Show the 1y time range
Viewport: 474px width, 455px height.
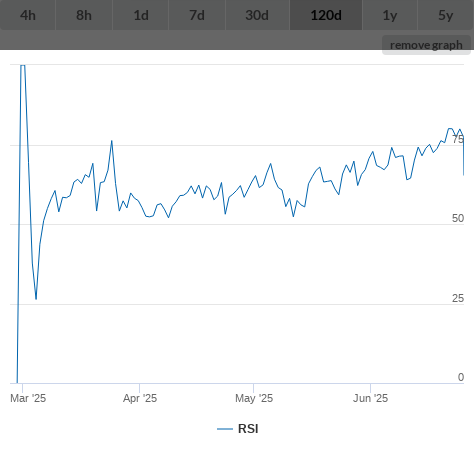(x=390, y=15)
